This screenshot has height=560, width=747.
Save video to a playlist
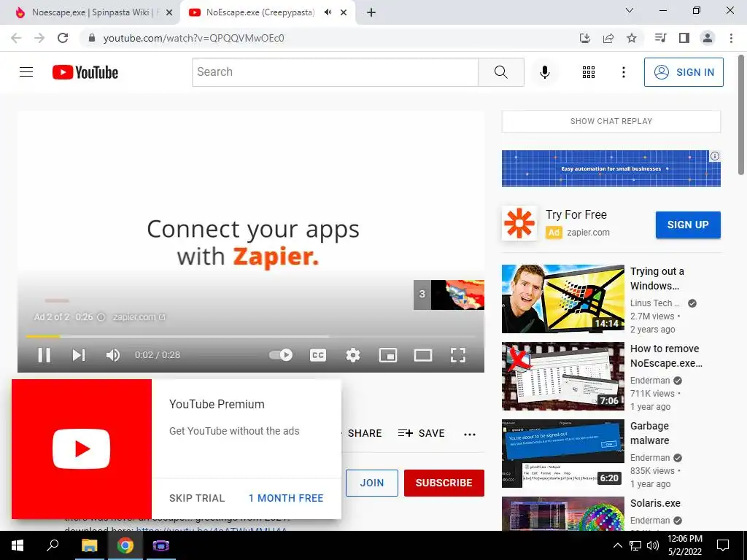click(421, 433)
